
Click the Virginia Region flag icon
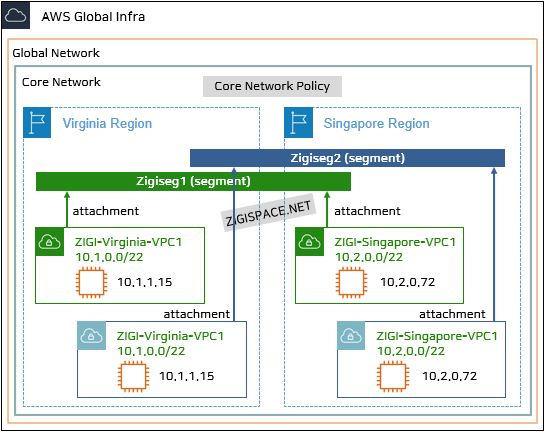37,123
